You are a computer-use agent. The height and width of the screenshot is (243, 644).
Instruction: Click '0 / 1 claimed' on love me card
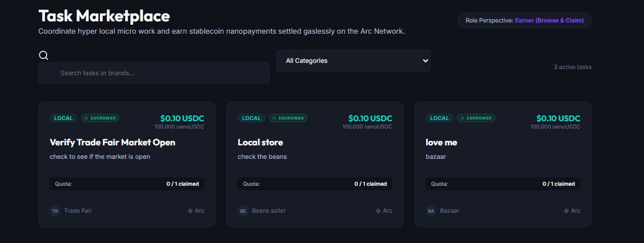559,184
